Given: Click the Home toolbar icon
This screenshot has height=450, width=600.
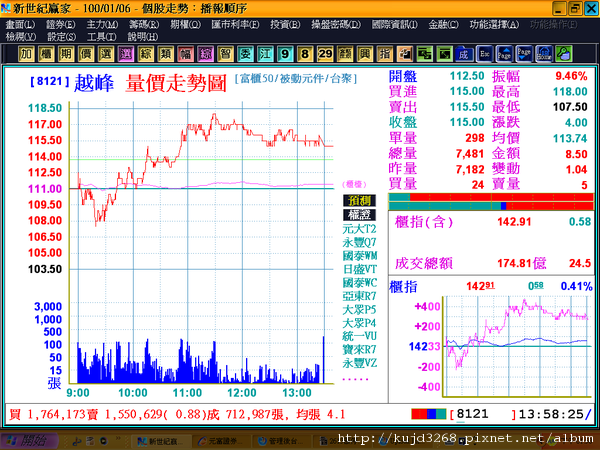Looking at the screenshot, I should coord(544,54).
